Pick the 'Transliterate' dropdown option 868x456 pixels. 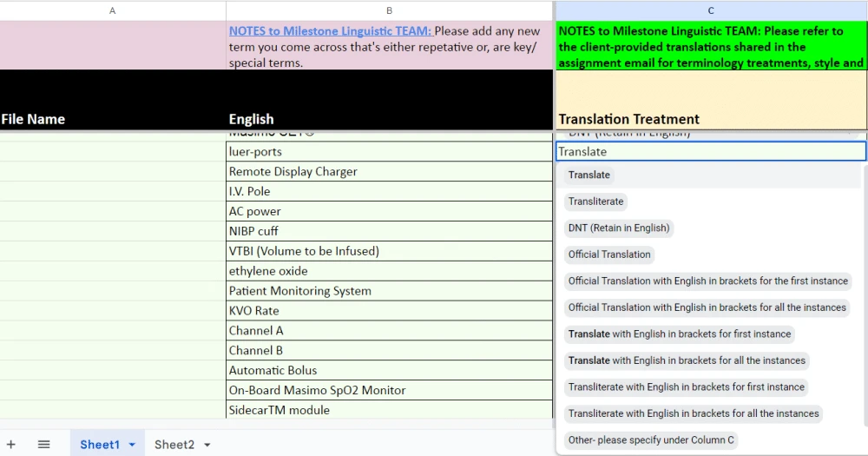[x=595, y=202]
